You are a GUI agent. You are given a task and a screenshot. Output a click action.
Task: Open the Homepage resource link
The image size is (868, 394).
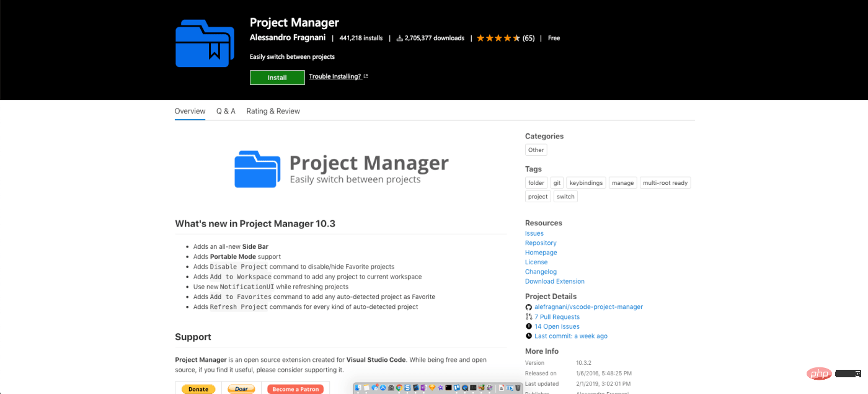pos(541,253)
